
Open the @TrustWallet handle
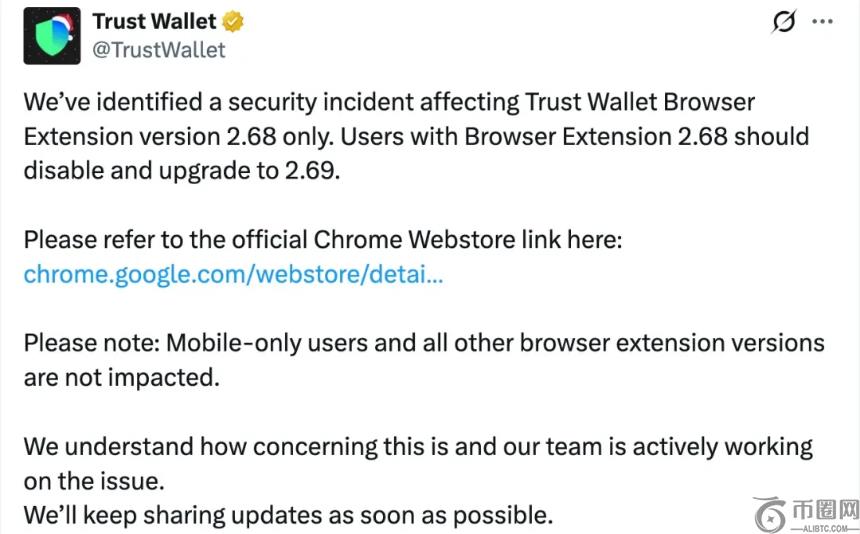click(159, 49)
